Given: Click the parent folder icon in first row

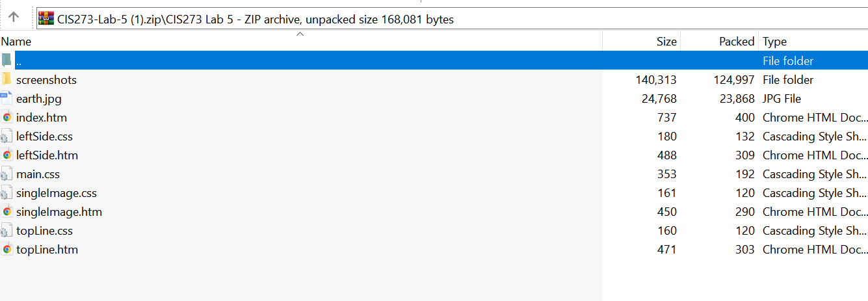Looking at the screenshot, I should [7, 61].
